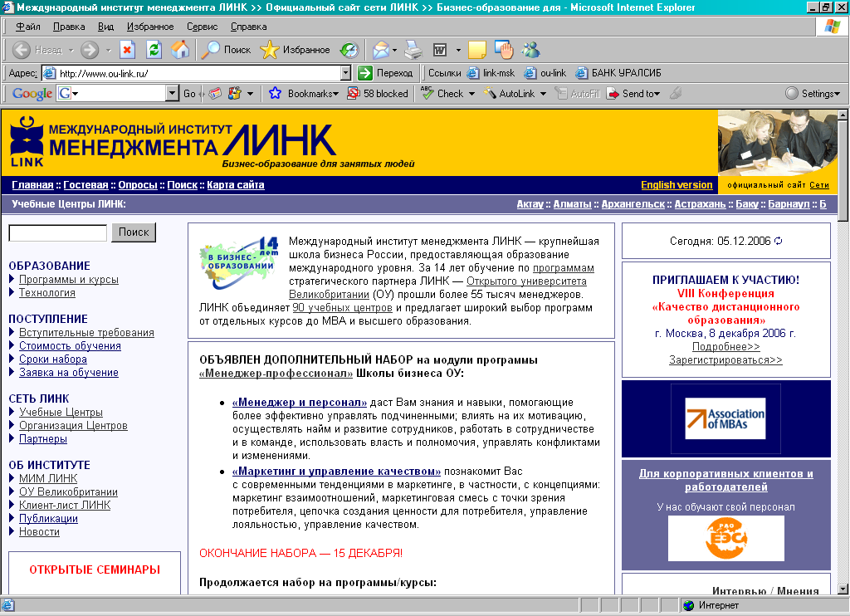Click the AutoLink icon in Google toolbar
This screenshot has width=850, height=616.
[490, 93]
